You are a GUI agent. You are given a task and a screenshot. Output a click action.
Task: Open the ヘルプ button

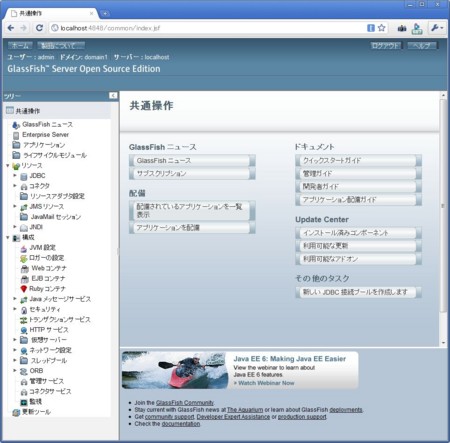point(422,46)
